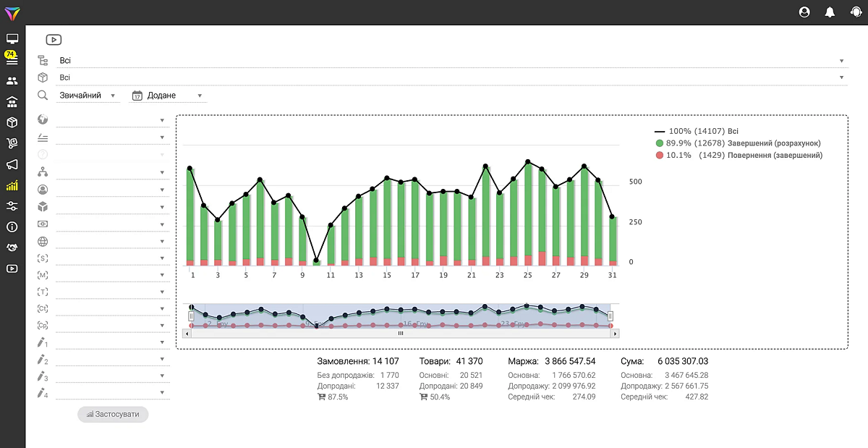Screen dimensions: 868x448
Task: Expand the first Всі dropdown
Action: point(452,61)
